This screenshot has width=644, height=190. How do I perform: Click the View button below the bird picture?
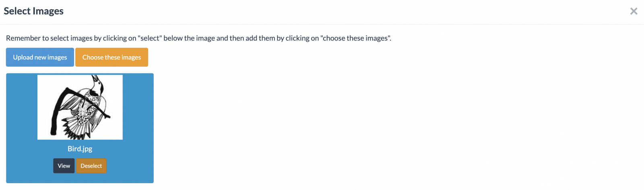tap(64, 165)
